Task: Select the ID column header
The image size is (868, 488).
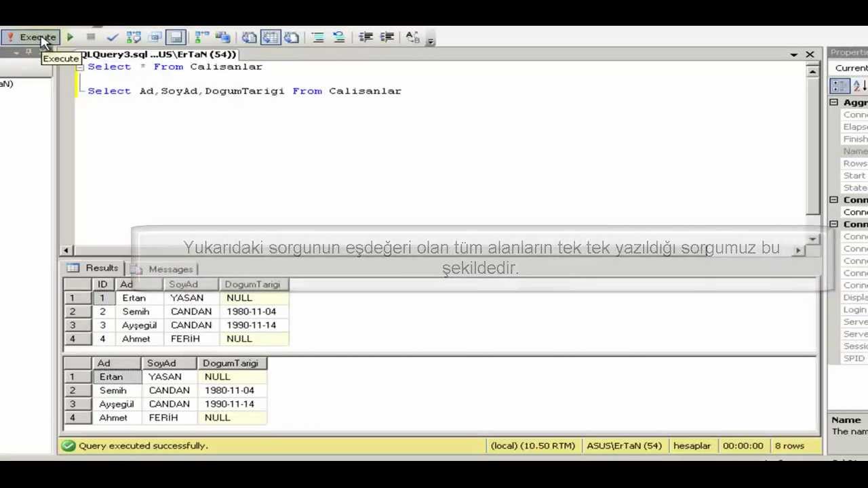Action: coord(102,285)
